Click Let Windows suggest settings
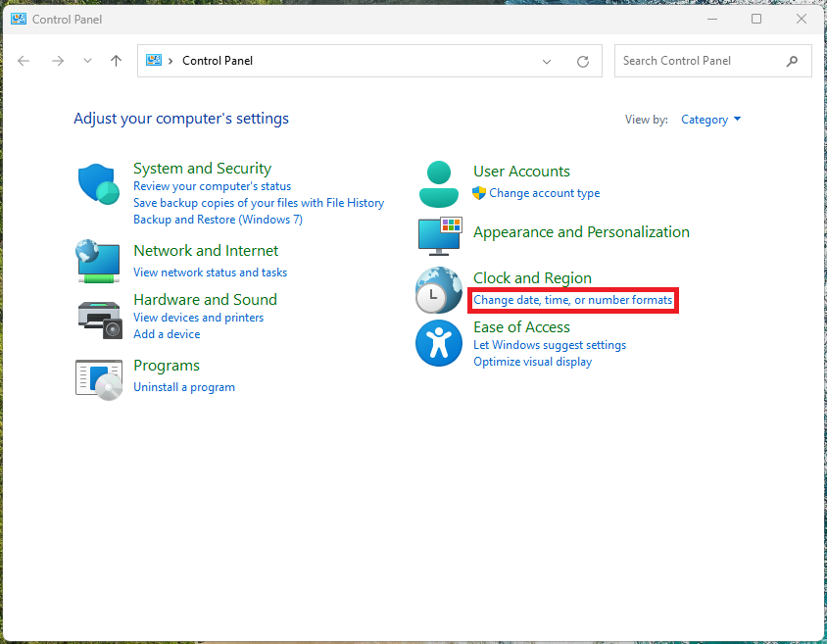 point(550,345)
